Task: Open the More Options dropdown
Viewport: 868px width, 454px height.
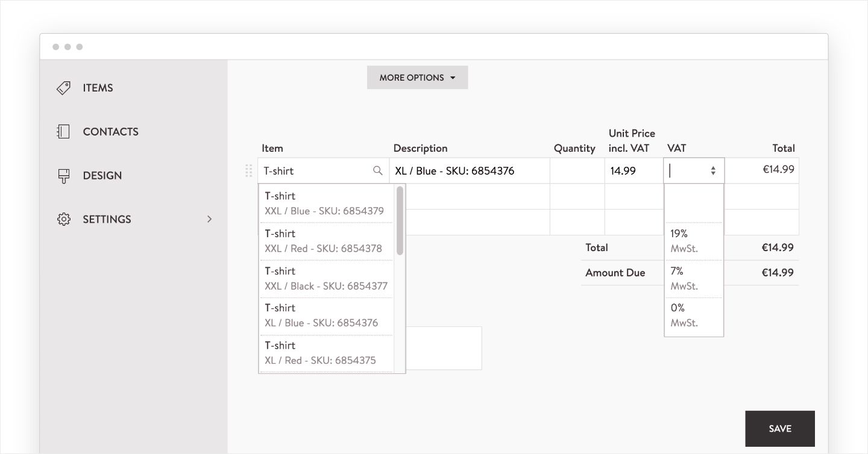Action: pyautogui.click(x=417, y=78)
